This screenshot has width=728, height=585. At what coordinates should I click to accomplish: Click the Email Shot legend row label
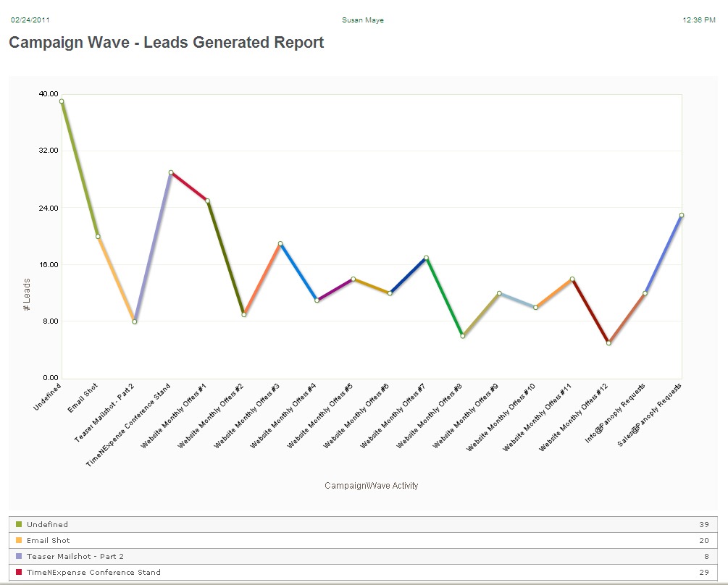(49, 540)
